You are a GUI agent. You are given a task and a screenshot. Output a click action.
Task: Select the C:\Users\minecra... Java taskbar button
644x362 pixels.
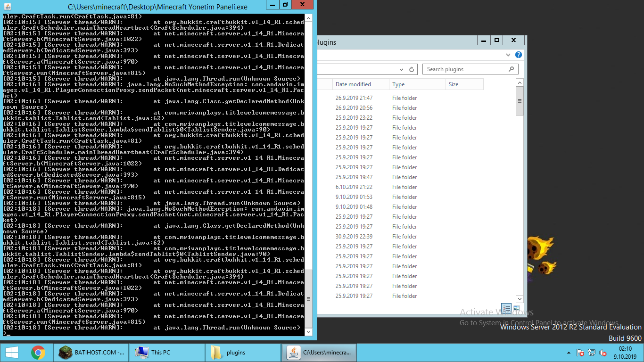(x=319, y=352)
